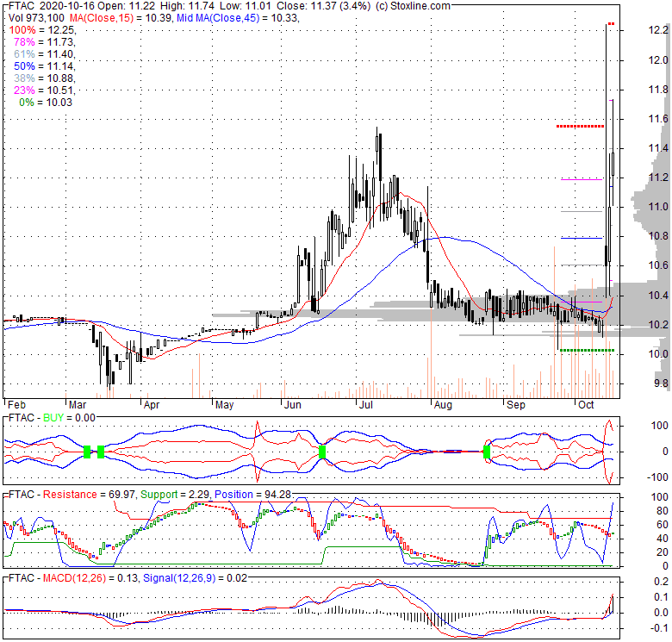The height and width of the screenshot is (642, 672).
Task: Select the '0% = 10.03' Fibonacci level text
Action: [46, 102]
